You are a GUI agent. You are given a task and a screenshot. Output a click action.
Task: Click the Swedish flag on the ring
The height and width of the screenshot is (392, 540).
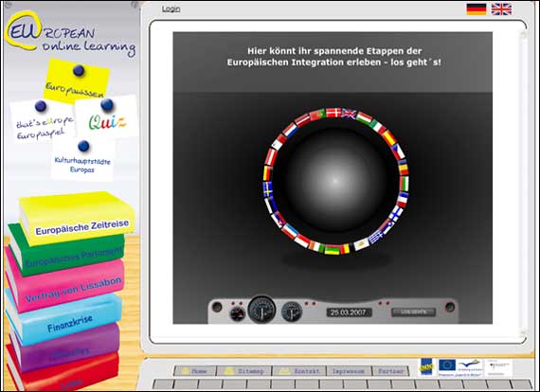268,189
